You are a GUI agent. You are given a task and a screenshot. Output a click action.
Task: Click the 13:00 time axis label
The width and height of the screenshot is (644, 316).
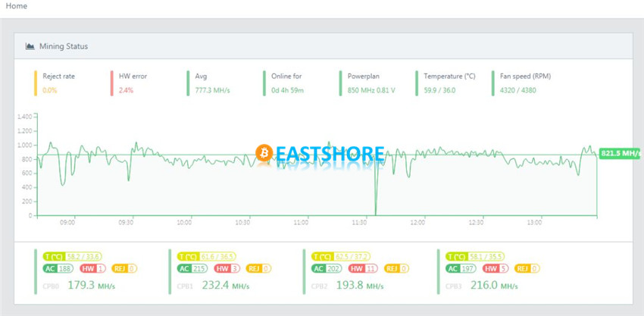coord(534,223)
